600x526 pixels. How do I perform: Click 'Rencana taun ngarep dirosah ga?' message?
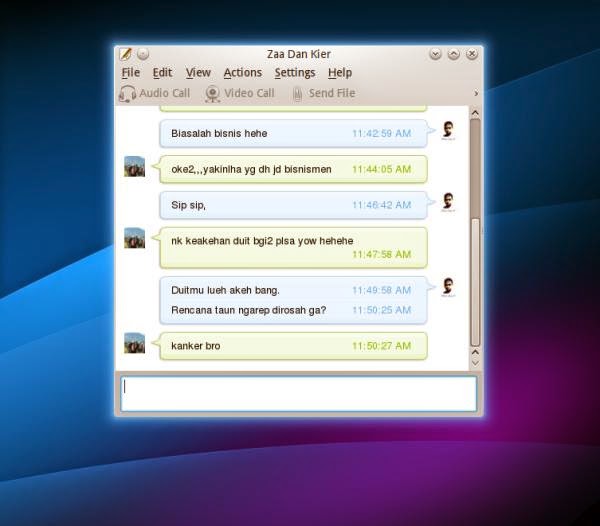249,310
